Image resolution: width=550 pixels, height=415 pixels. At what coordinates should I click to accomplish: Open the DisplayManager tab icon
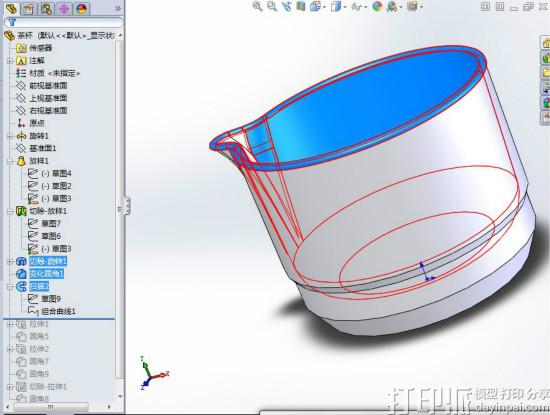[x=81, y=9]
